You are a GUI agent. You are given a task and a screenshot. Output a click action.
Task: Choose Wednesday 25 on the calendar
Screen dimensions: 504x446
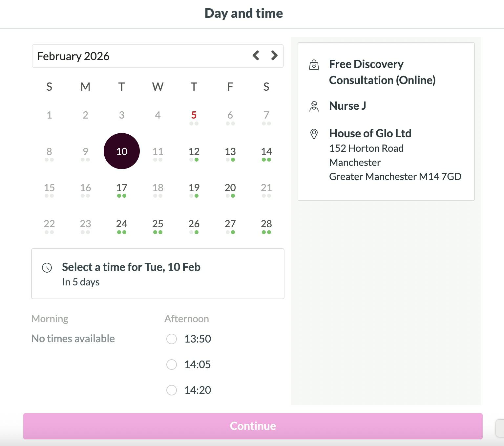(x=158, y=224)
